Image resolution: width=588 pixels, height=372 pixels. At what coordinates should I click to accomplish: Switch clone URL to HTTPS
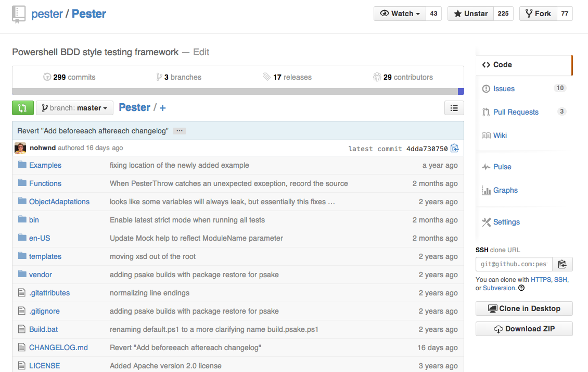(x=541, y=280)
